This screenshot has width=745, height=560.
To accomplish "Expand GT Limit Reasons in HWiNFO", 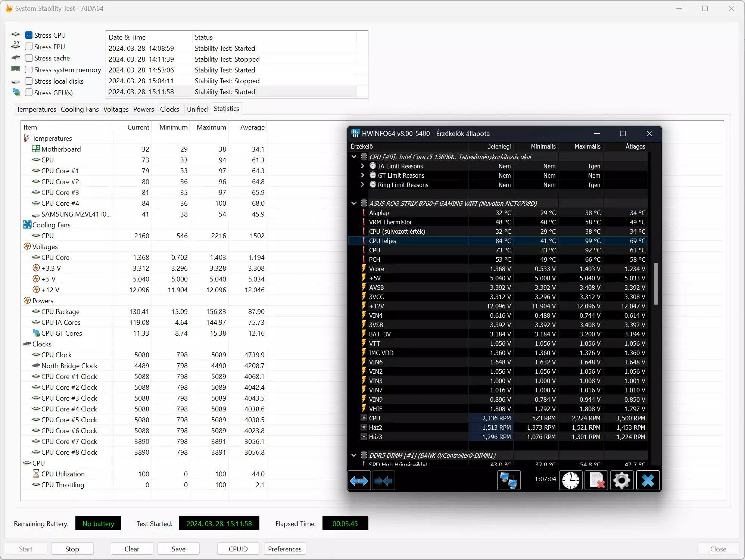I will [x=362, y=175].
